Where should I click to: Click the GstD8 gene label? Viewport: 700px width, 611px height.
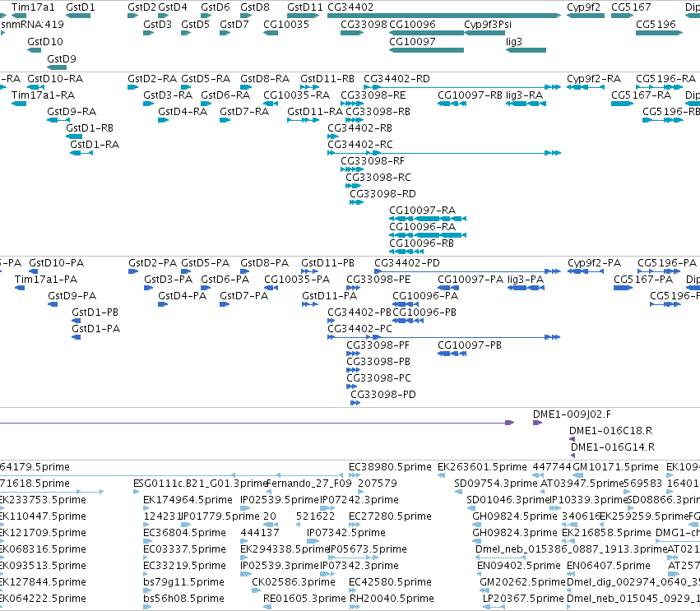point(255,7)
